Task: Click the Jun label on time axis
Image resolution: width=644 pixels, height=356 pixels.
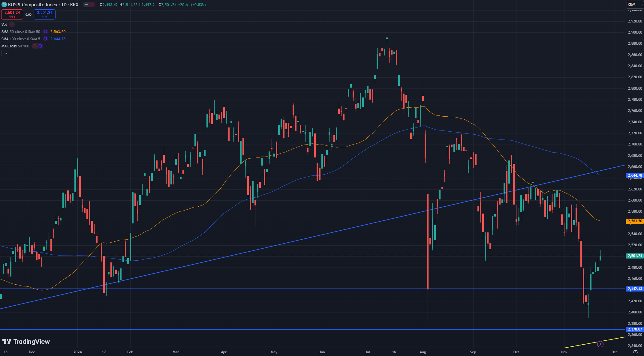Action: 322,352
